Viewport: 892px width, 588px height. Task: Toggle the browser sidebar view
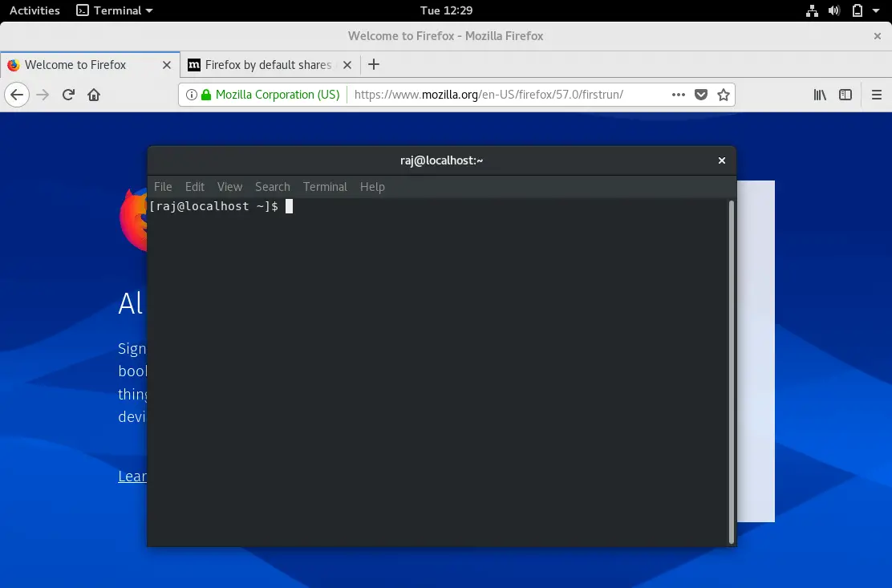pyautogui.click(x=845, y=94)
